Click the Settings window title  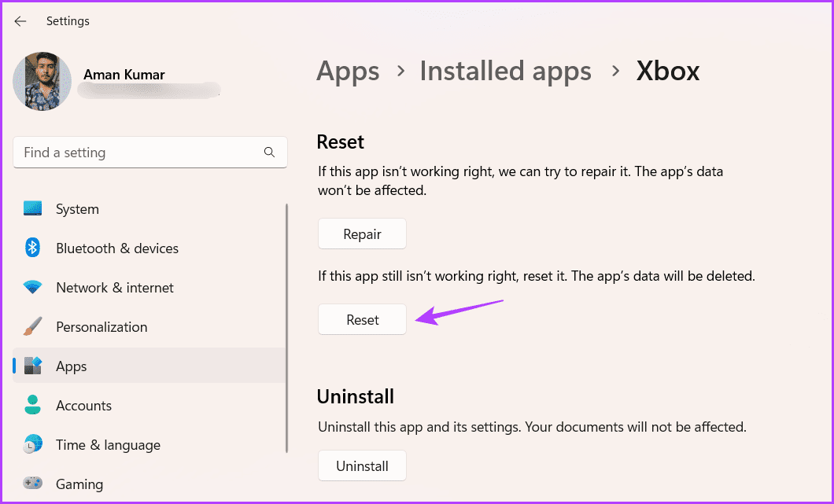[x=68, y=21]
